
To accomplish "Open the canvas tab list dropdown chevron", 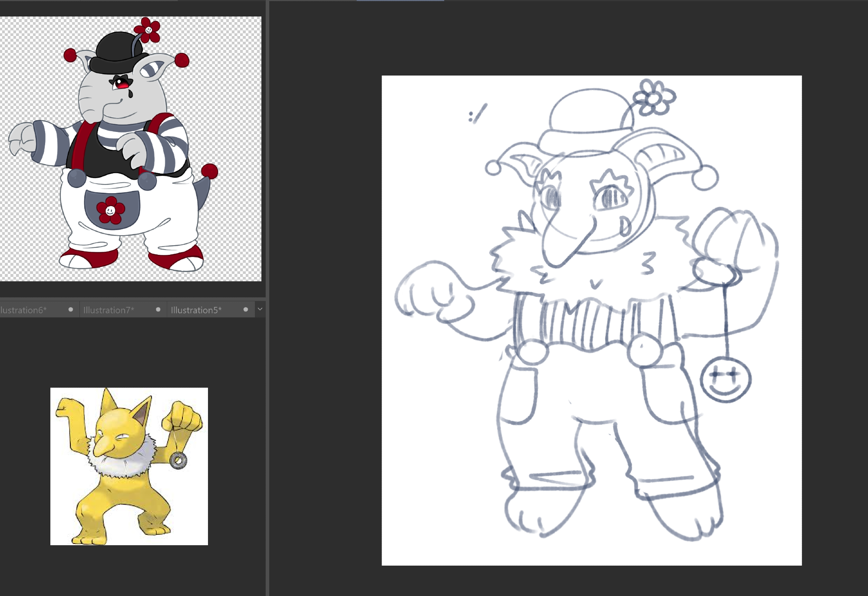I will click(260, 310).
